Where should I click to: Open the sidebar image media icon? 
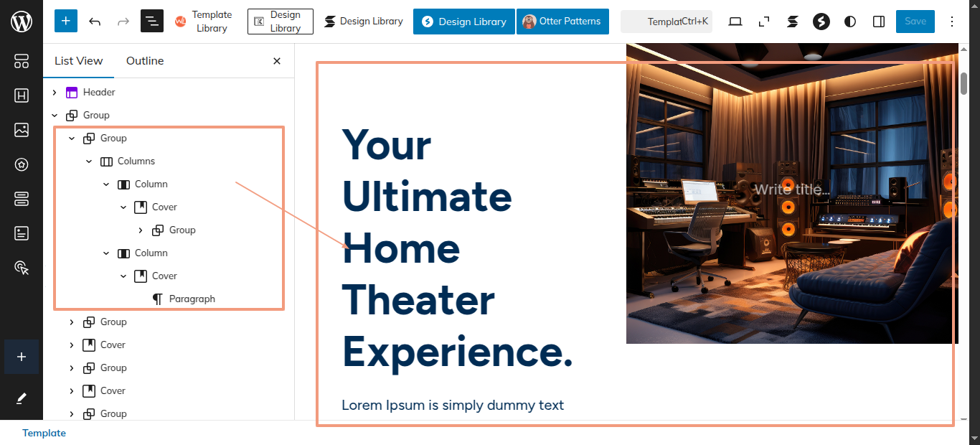tap(22, 130)
